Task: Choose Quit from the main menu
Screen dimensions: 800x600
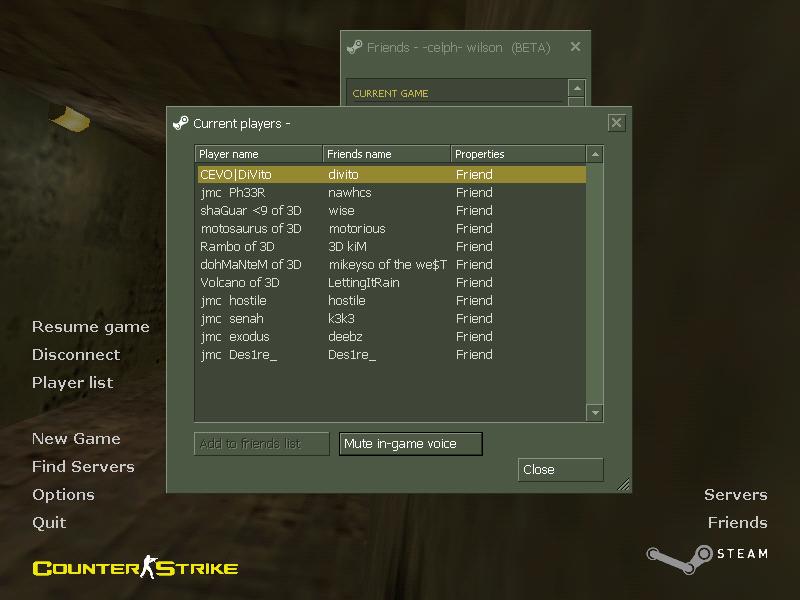Action: (49, 522)
